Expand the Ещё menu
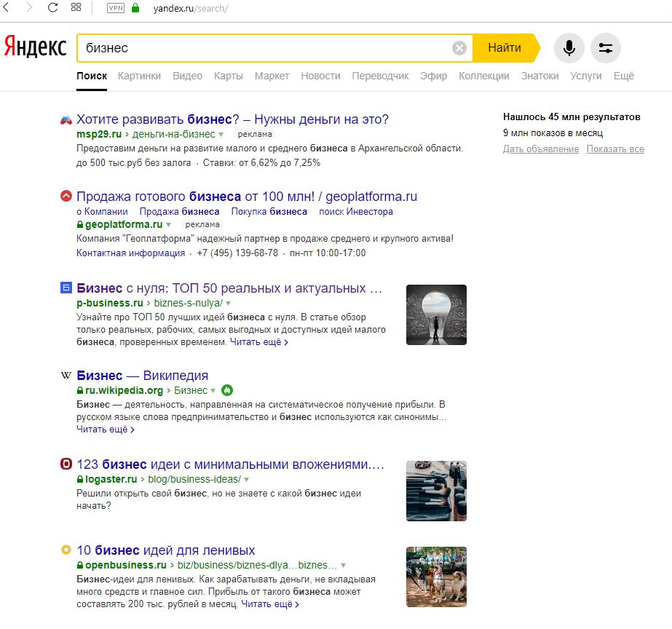 (623, 76)
